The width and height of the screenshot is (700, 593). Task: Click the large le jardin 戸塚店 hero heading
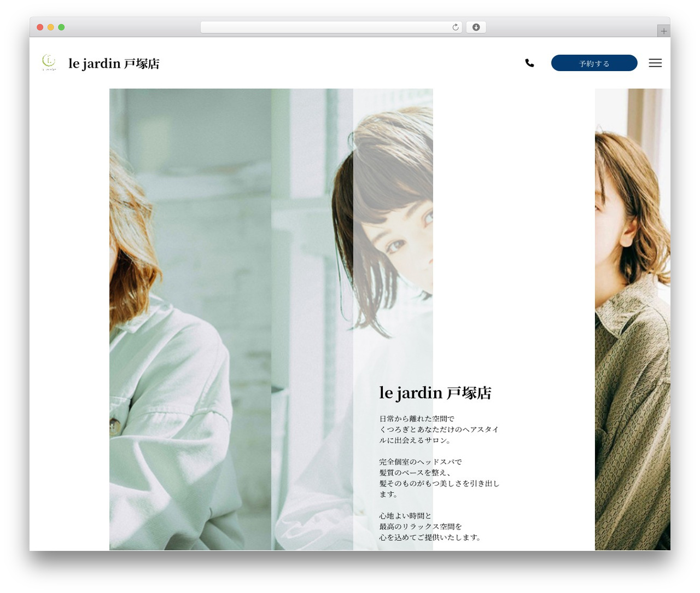point(435,393)
